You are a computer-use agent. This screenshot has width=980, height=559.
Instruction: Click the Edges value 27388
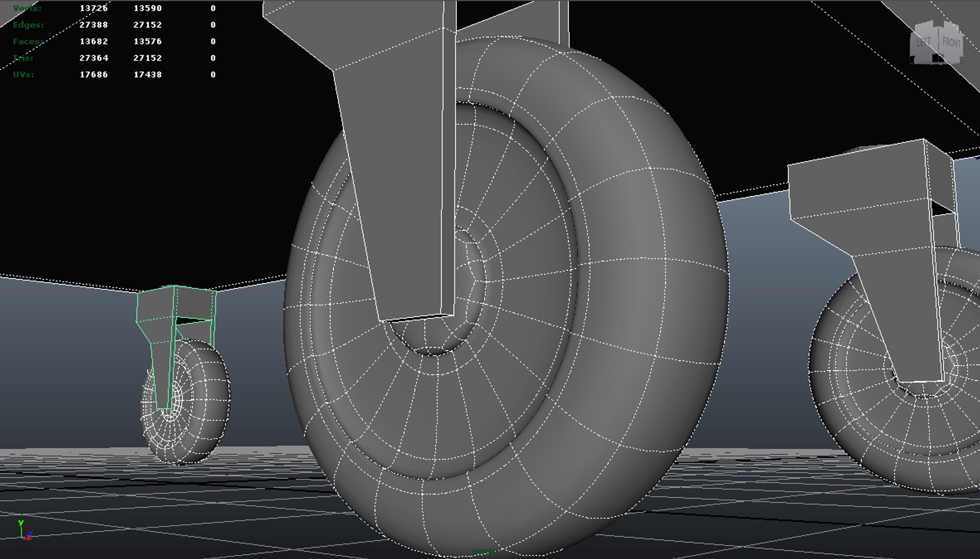pyautogui.click(x=94, y=25)
